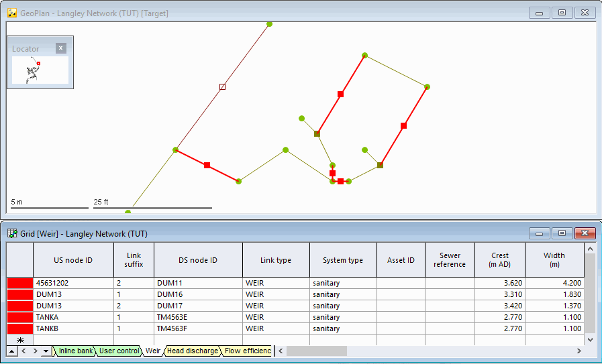Select the row header for TANKB

tap(20, 328)
